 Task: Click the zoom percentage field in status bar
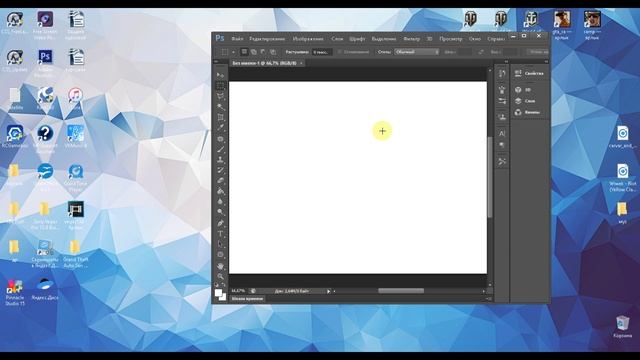point(238,291)
